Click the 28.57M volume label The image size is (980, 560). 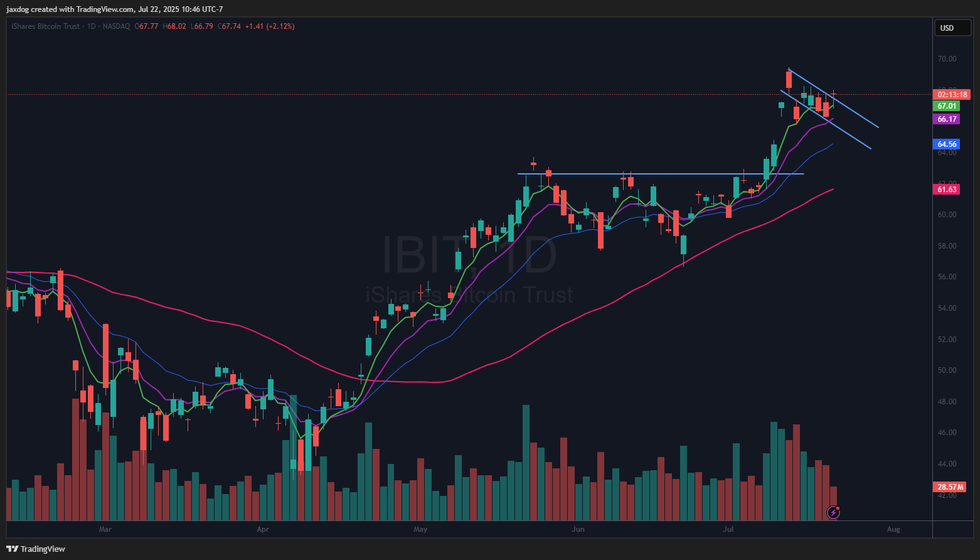[x=950, y=487]
